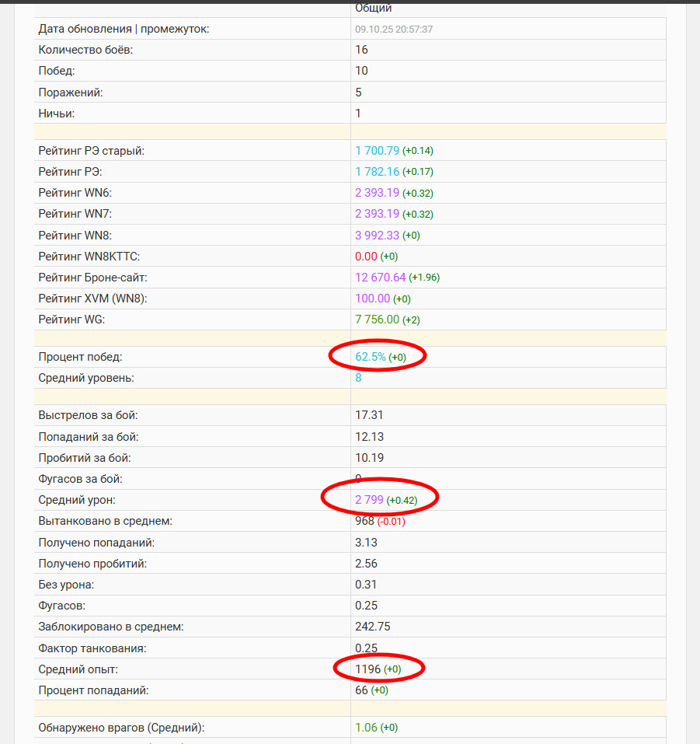The width and height of the screenshot is (700, 744).
Task: Click the circled win percentage 62.5%
Action: (370, 357)
